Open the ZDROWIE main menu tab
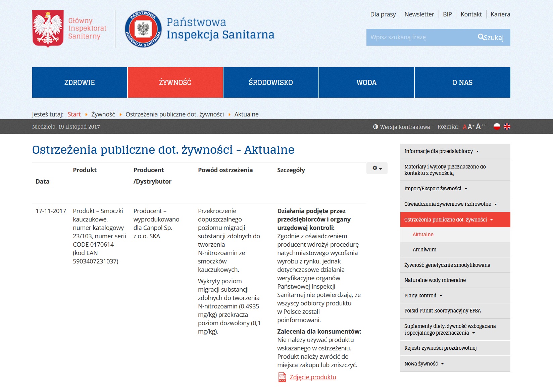Image resolution: width=553 pixels, height=392 pixels. pos(80,83)
